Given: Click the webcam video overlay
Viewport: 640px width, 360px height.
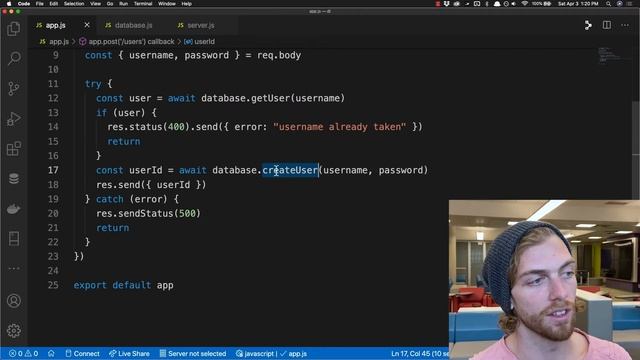Looking at the screenshot, I should coord(544,280).
